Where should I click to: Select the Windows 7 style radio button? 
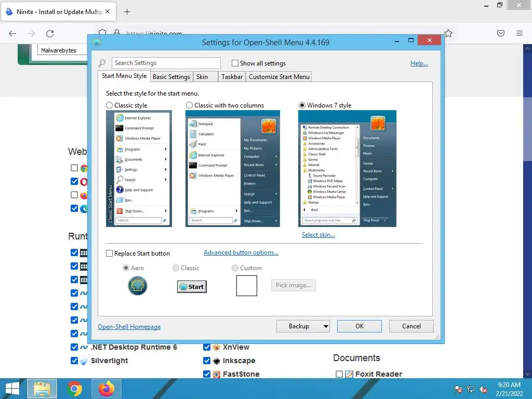click(302, 105)
